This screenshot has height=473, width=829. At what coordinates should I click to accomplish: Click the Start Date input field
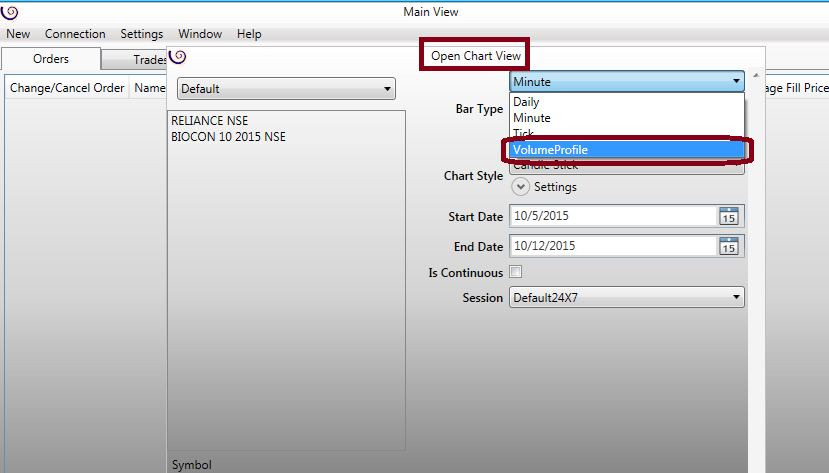click(612, 216)
